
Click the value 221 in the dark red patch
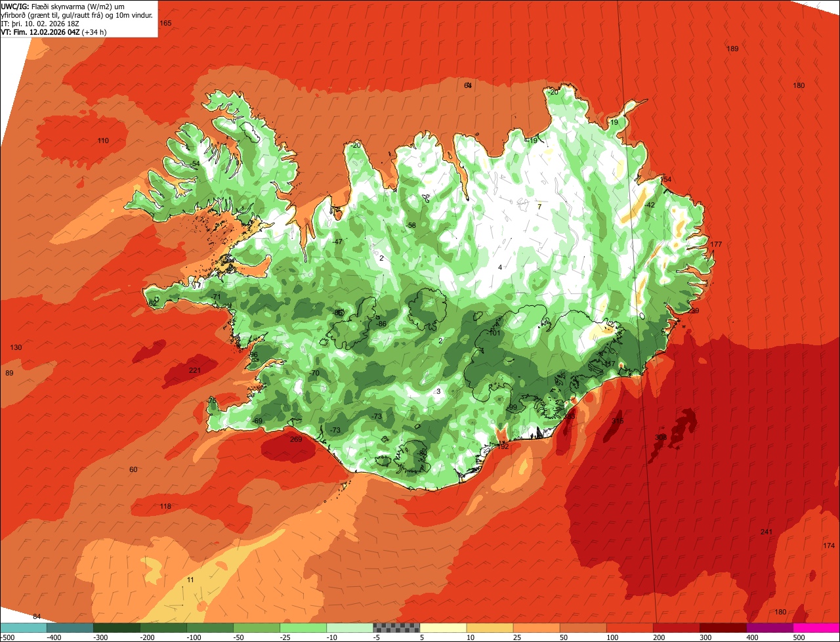pyautogui.click(x=195, y=370)
